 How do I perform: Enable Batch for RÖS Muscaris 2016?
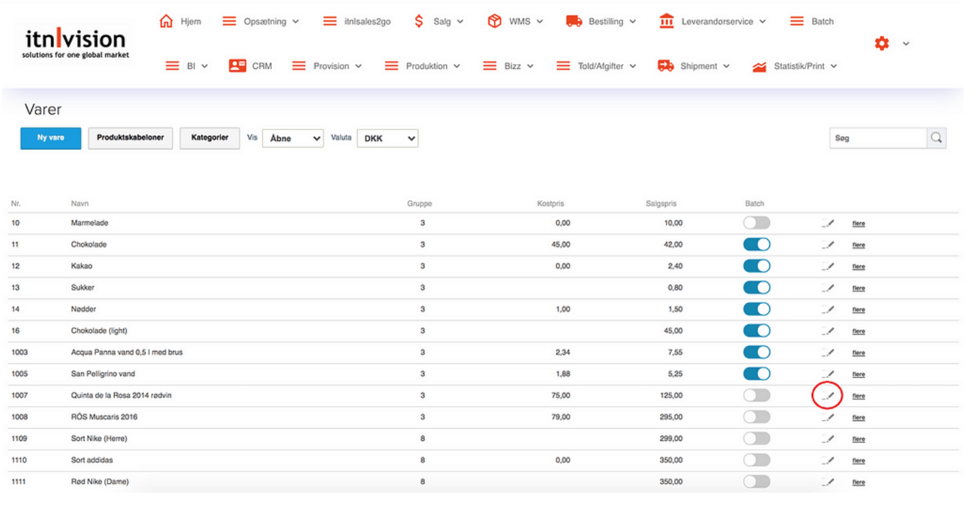pyautogui.click(x=756, y=417)
